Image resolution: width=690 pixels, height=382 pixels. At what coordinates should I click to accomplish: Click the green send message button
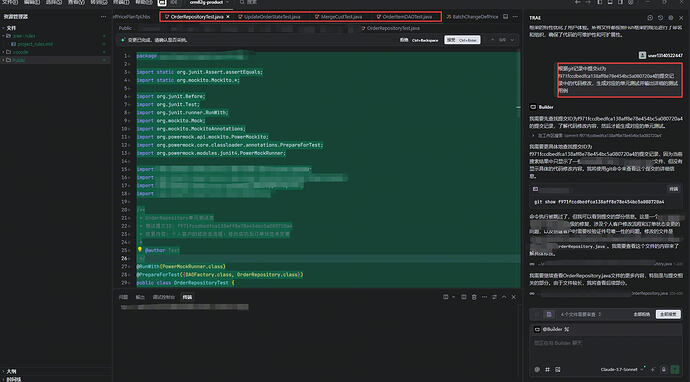point(675,369)
